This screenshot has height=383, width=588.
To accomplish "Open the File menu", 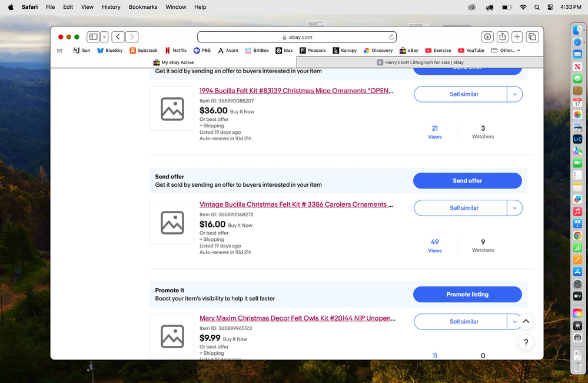I will pos(50,7).
